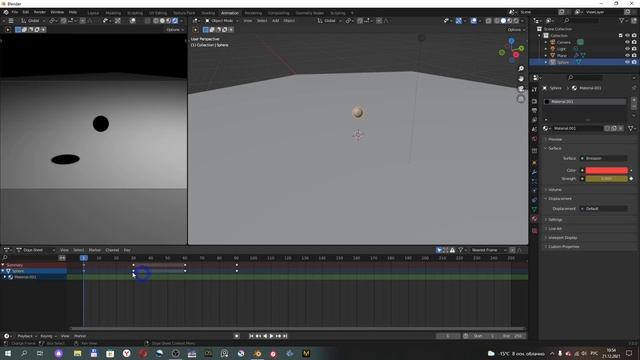Open the Nearest Frame snapping dropdown
The image size is (640, 360).
point(488,250)
